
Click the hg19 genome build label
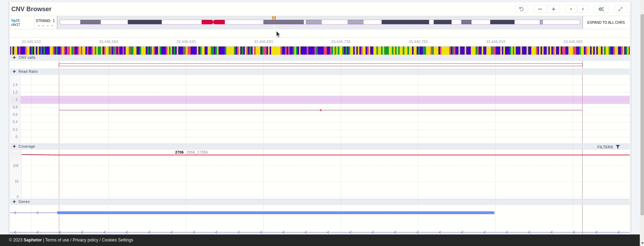coord(15,21)
